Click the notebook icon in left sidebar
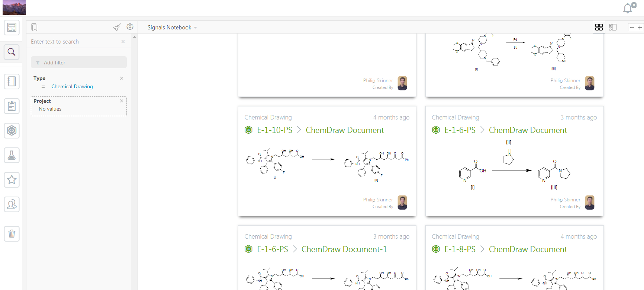The width and height of the screenshot is (644, 290). 12,81
